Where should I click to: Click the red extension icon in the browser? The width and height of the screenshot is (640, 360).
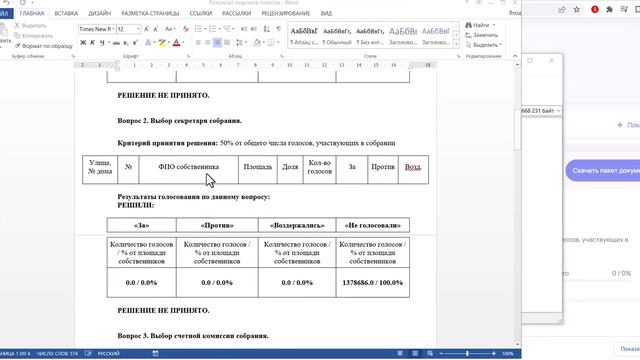[x=595, y=9]
